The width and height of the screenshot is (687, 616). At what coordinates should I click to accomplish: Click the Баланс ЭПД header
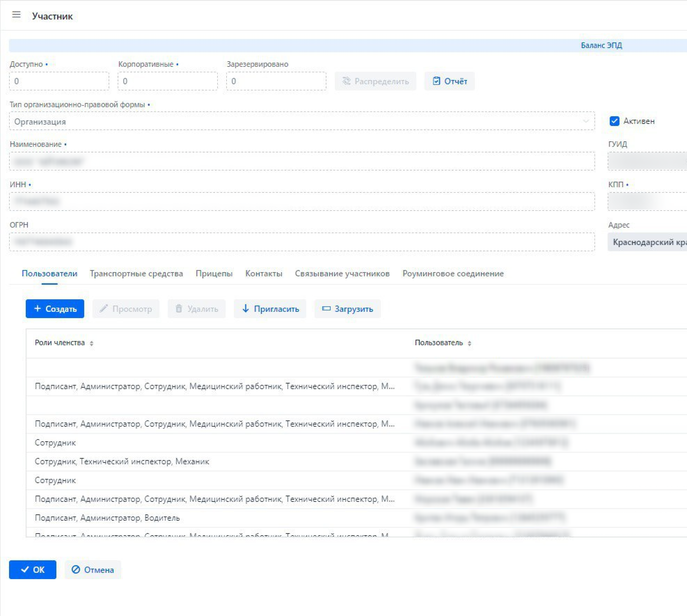(601, 45)
